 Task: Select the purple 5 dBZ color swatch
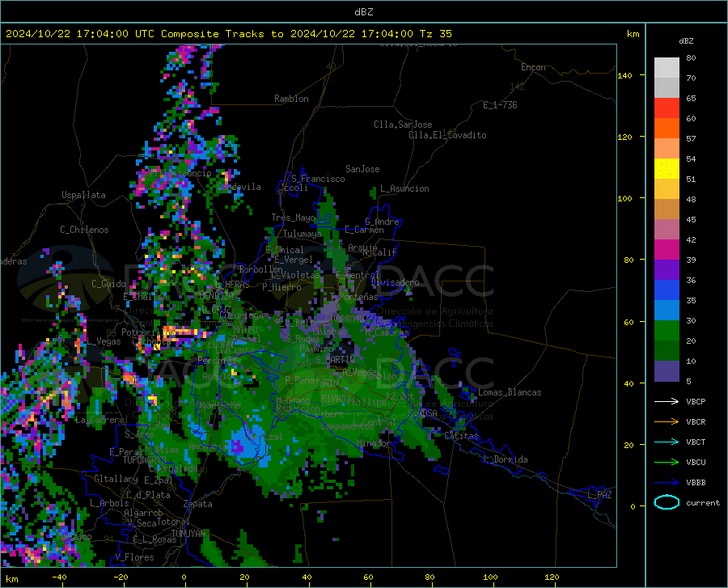667,371
